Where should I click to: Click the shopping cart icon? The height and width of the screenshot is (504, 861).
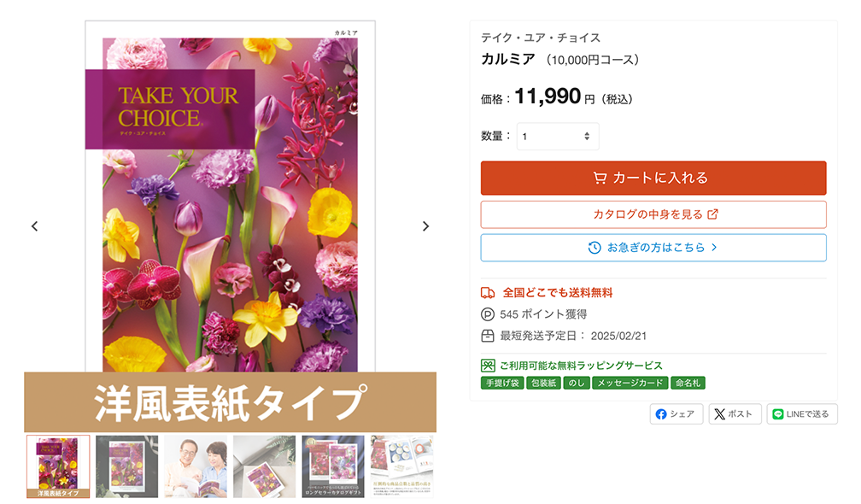pos(600,178)
